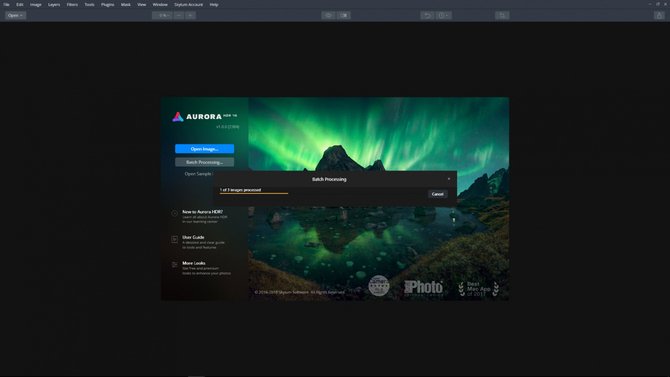Open the Filters menu
The width and height of the screenshot is (670, 377).
pos(72,4)
